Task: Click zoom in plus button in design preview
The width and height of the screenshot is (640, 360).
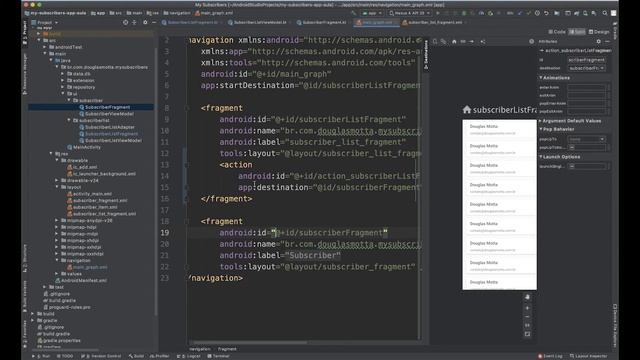Action: [x=527, y=308]
